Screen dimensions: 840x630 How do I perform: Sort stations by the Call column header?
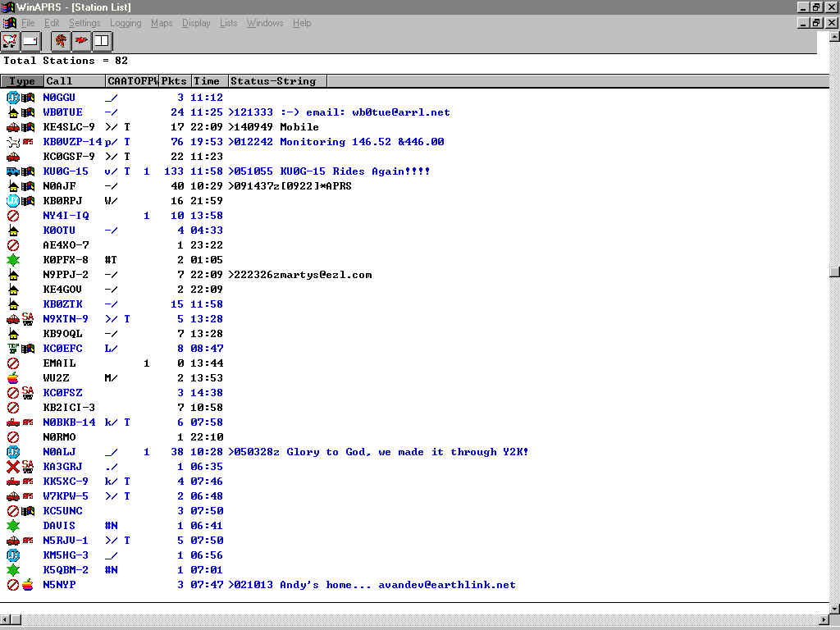click(74, 81)
